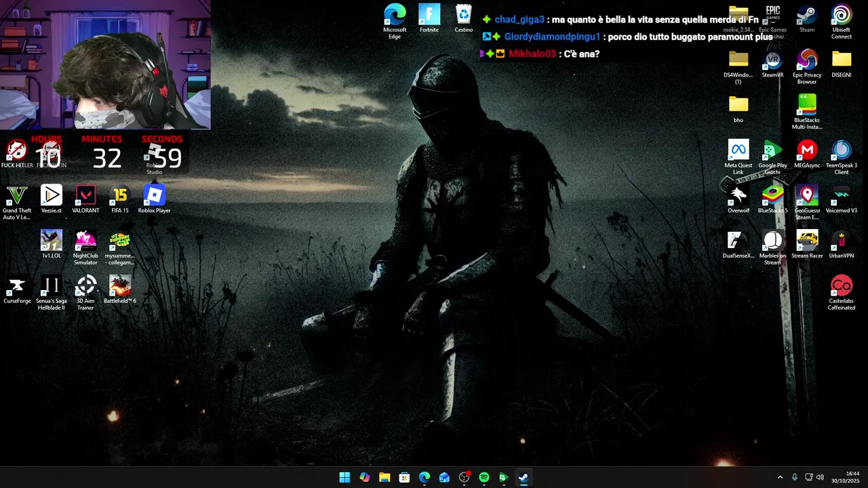The image size is (868, 488).
Task: Select the Battlefield 6 icon
Action: [x=120, y=290]
